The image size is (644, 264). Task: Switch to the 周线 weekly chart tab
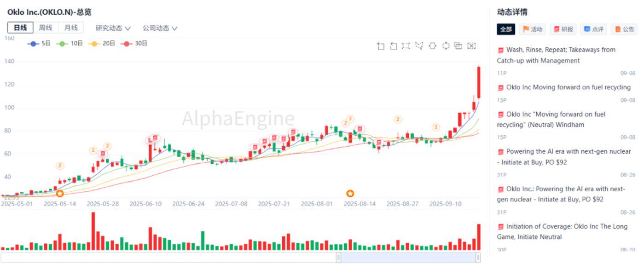(46, 28)
